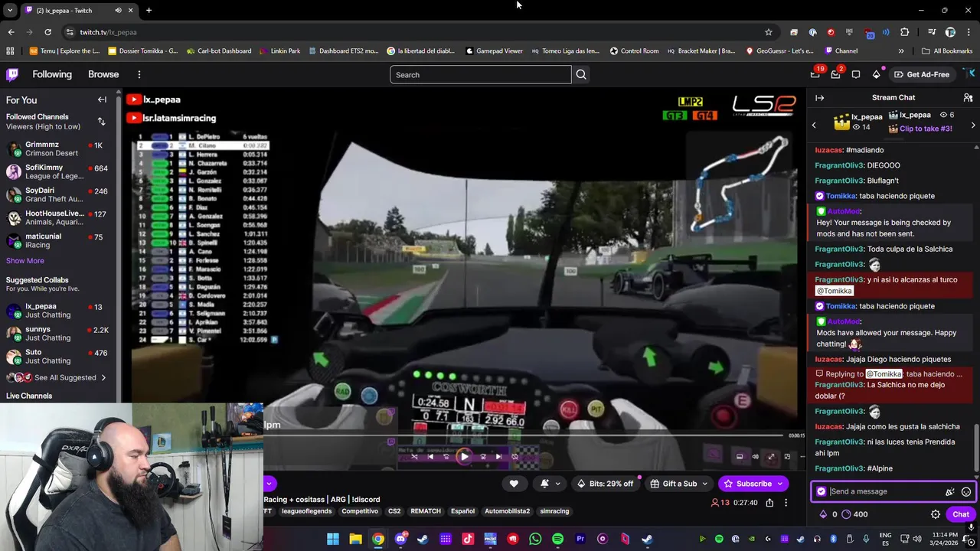Image resolution: width=980 pixels, height=551 pixels.
Task: Mute the video player volume icon
Action: pos(755,457)
